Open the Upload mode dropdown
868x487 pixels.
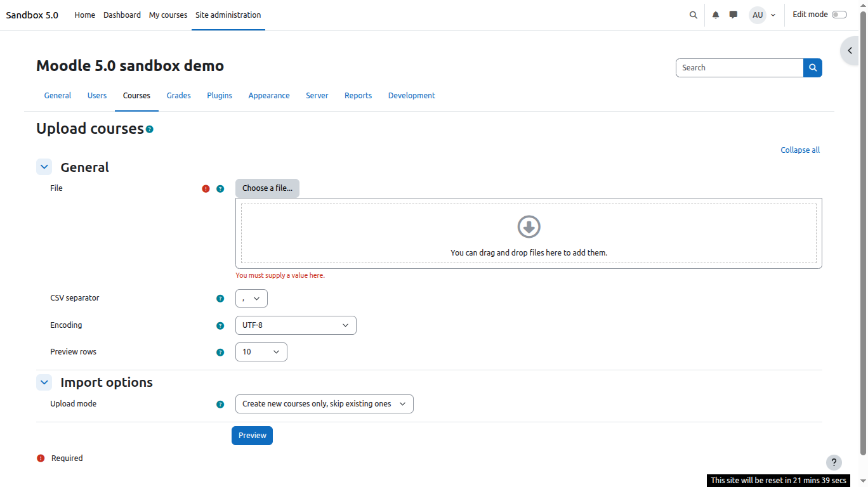[x=324, y=403]
